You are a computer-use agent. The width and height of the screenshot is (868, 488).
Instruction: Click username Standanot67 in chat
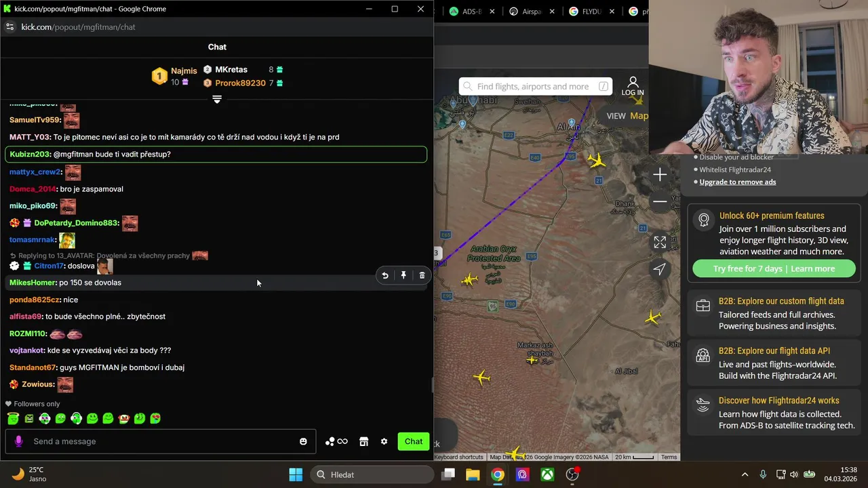(33, 367)
